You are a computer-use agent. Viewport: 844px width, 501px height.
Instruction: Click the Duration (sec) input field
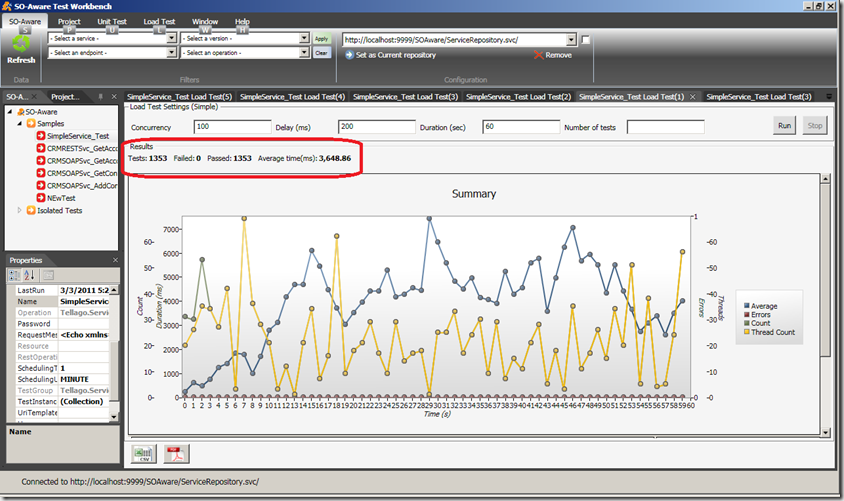click(x=521, y=127)
